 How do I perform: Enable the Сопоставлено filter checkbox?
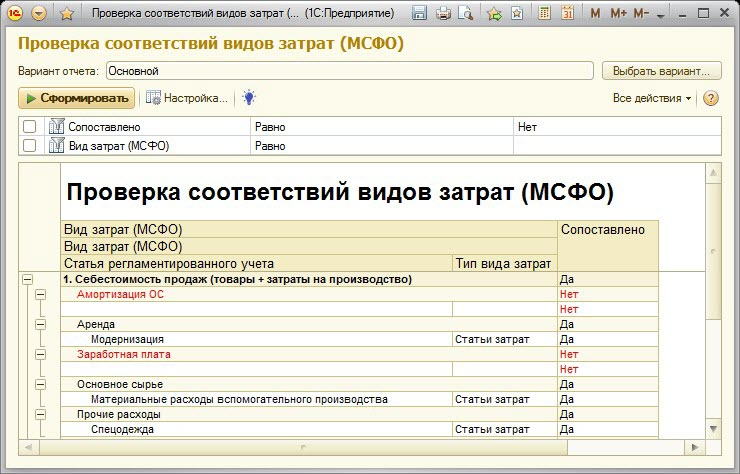(x=30, y=127)
